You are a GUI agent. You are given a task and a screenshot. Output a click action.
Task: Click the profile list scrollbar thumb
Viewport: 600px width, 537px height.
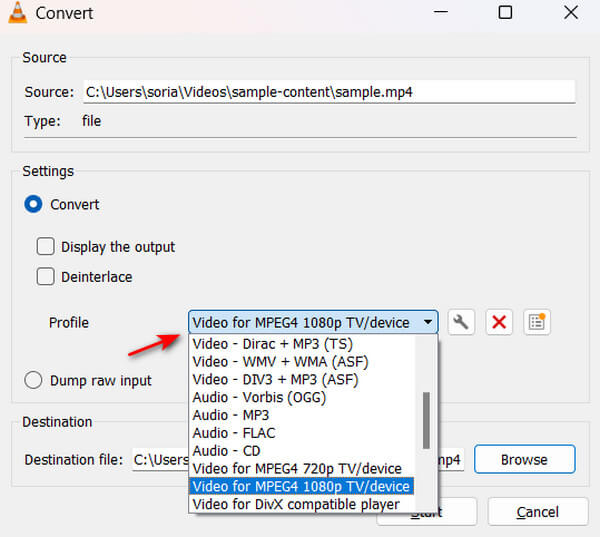(426, 420)
